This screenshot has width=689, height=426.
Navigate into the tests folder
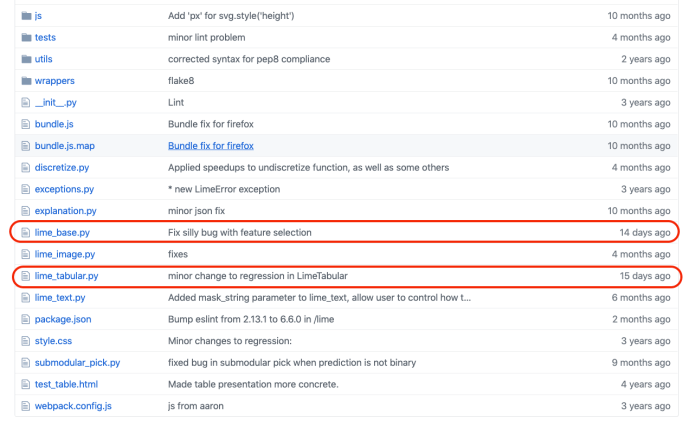pyautogui.click(x=45, y=37)
